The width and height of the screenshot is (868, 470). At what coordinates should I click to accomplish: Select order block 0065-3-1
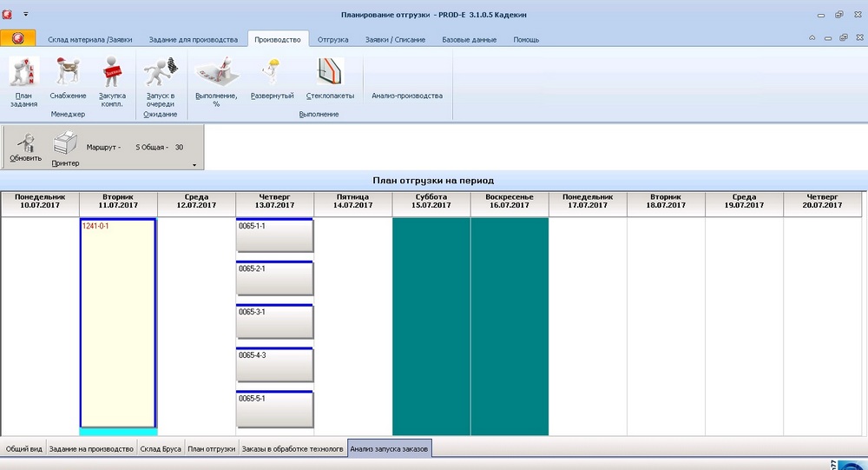[274, 322]
